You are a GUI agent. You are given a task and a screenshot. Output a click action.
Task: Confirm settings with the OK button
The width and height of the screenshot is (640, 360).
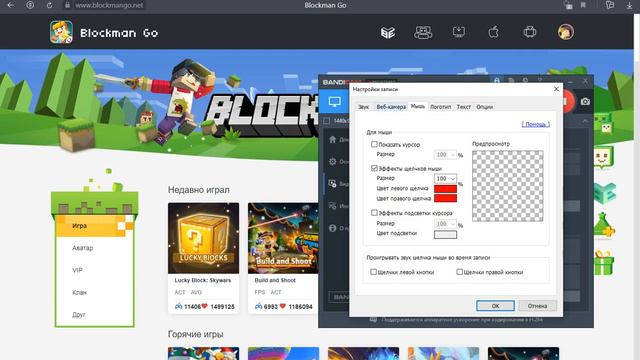[495, 306]
